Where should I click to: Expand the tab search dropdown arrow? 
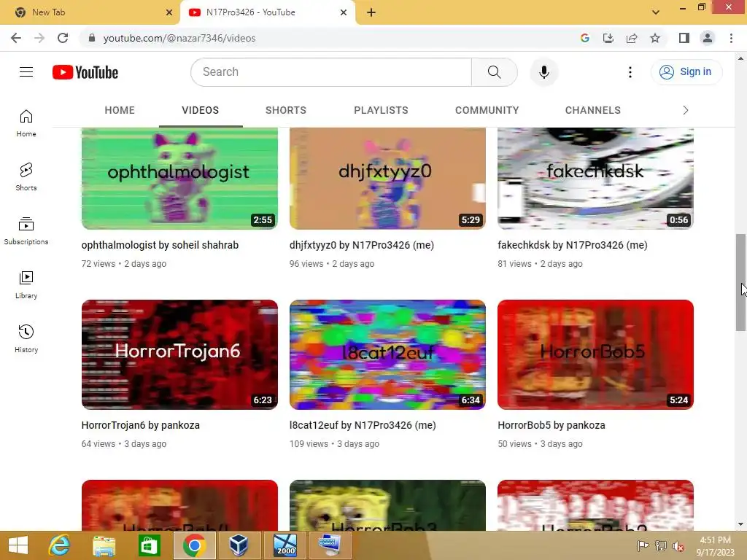[x=656, y=12]
